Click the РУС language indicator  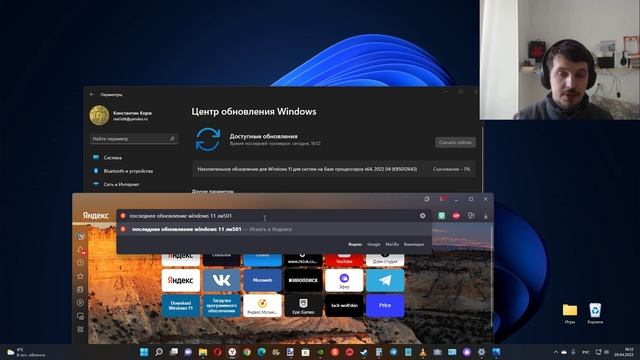586,352
